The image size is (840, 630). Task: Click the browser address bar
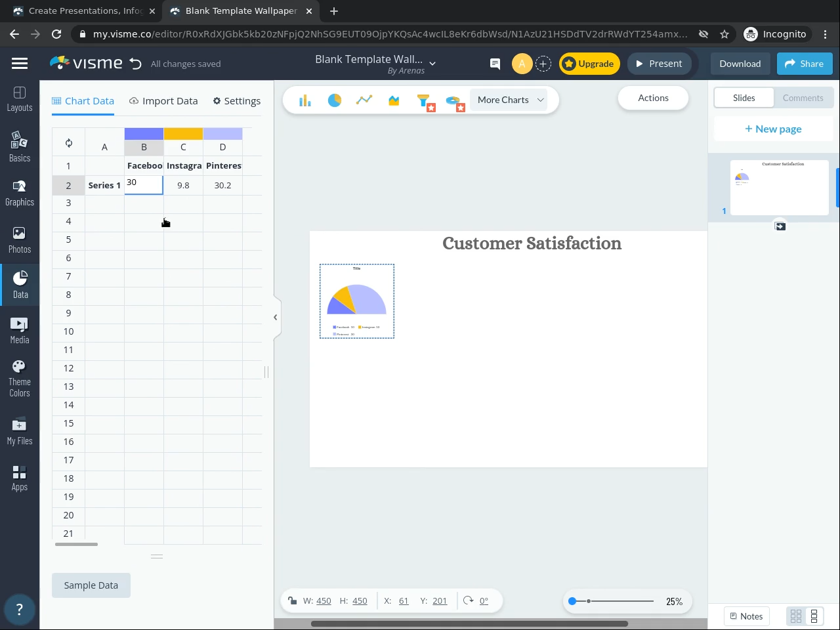coord(390,34)
